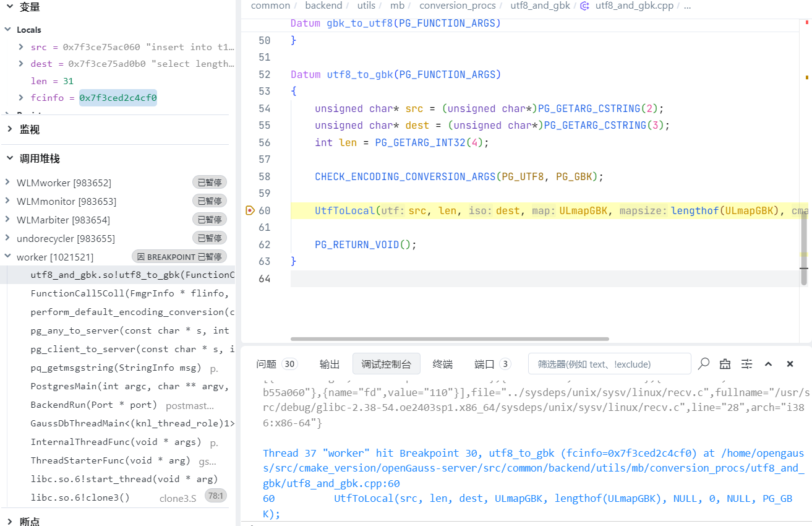Image resolution: width=812 pixels, height=526 pixels.
Task: Select the BackendRun stack frame
Action: [118, 405]
